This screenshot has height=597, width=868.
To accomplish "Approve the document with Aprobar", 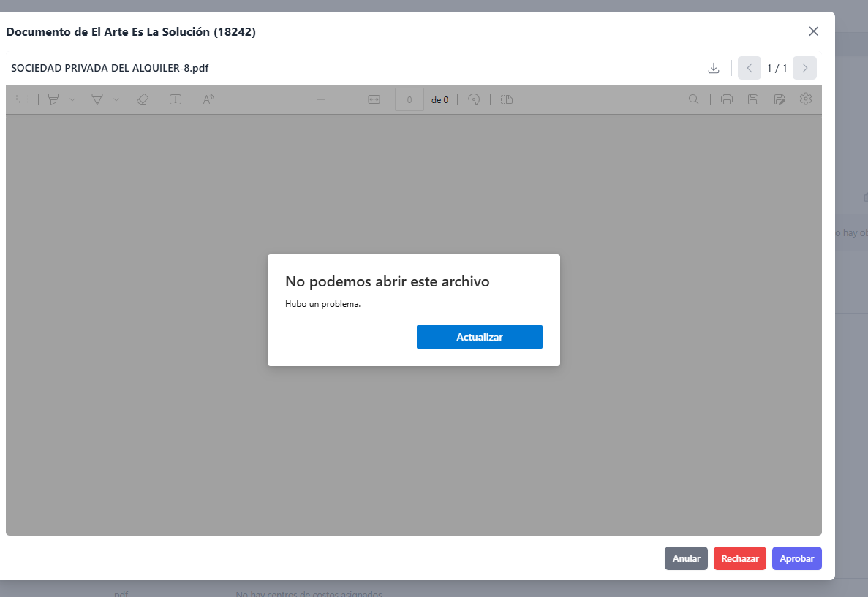I will 796,558.
